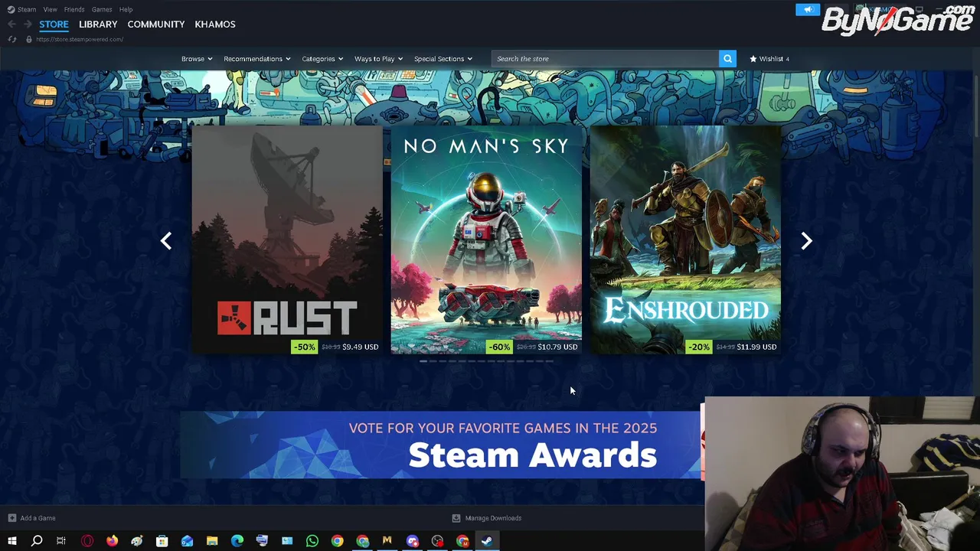Click the $10.79 USD price
Viewport: 980px width, 551px height.
point(558,347)
